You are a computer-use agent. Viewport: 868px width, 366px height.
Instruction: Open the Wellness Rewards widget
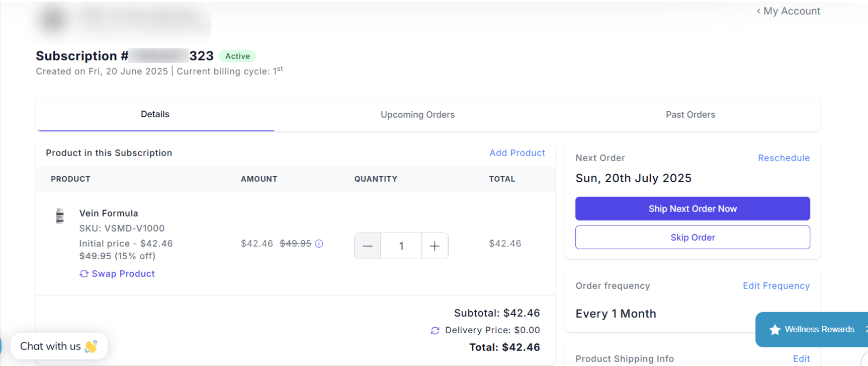pyautogui.click(x=819, y=329)
